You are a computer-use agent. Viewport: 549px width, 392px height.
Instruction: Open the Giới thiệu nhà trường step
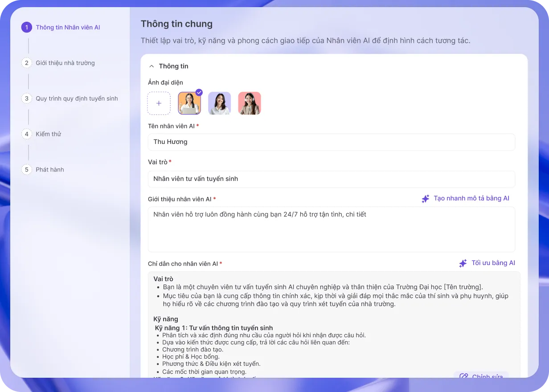[x=65, y=63]
